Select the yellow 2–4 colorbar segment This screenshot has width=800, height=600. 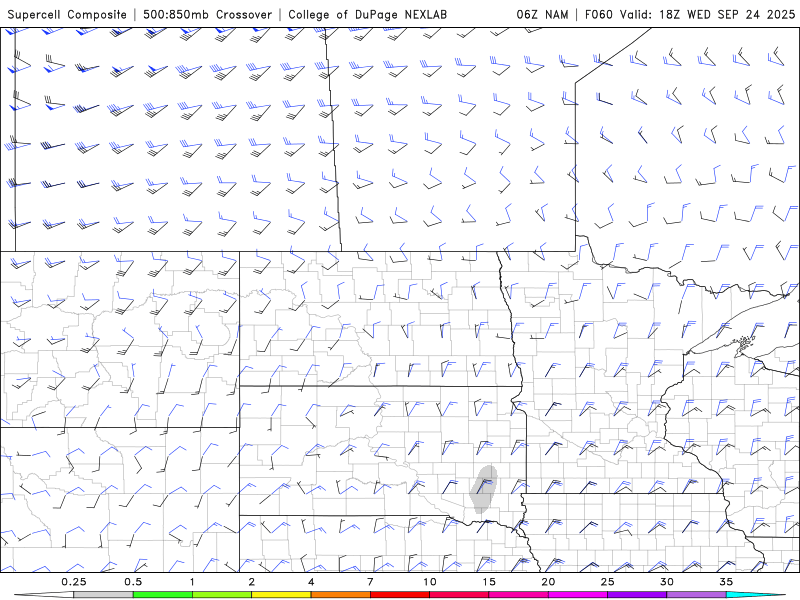(x=281, y=595)
